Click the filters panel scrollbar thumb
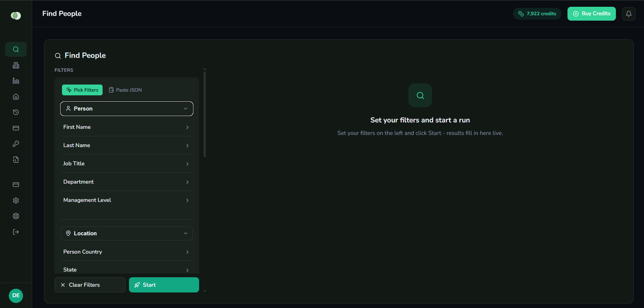The image size is (644, 308). [x=205, y=114]
